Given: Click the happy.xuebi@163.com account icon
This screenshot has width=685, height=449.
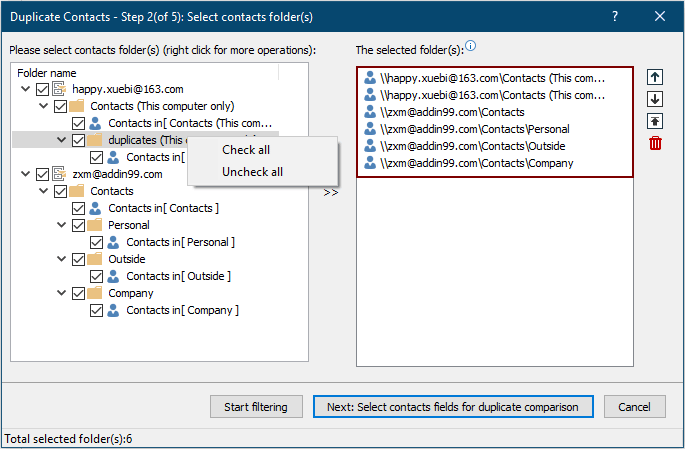Looking at the screenshot, I should (59, 89).
